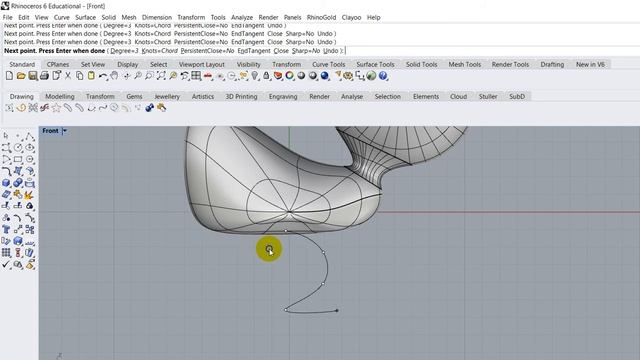Image resolution: width=640 pixels, height=360 pixels.
Task: Click the curve's end control point
Action: (x=337, y=311)
